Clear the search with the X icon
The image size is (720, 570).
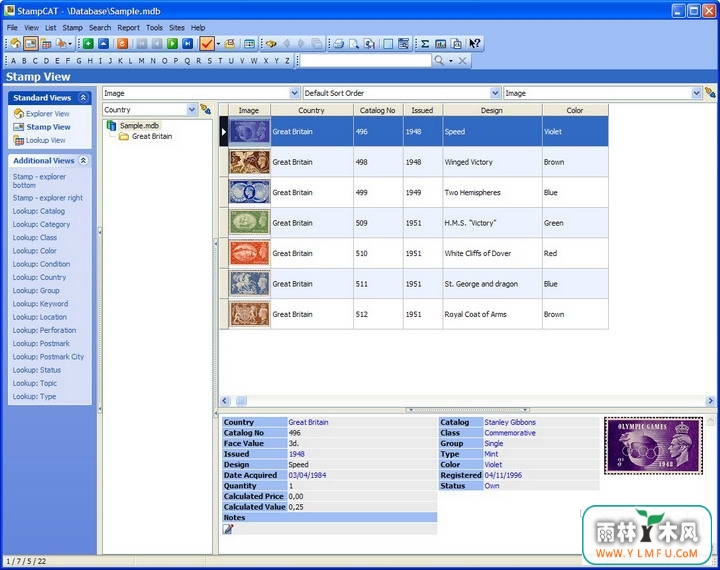462,60
